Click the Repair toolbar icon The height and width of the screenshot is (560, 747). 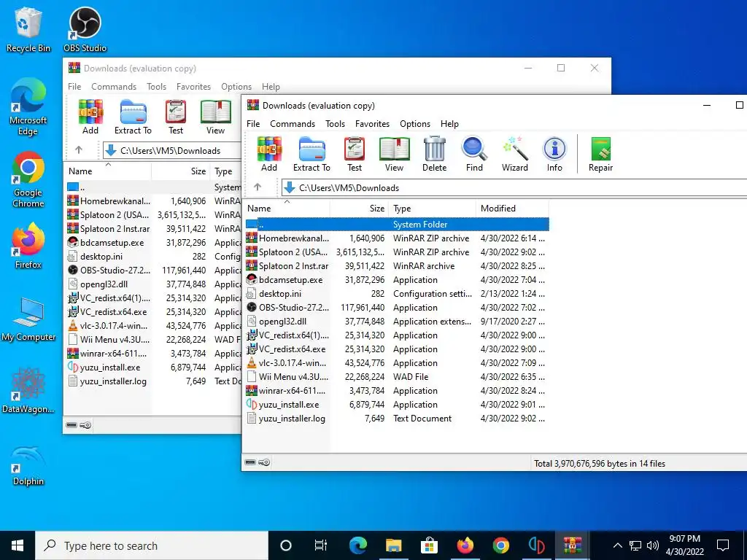(601, 154)
